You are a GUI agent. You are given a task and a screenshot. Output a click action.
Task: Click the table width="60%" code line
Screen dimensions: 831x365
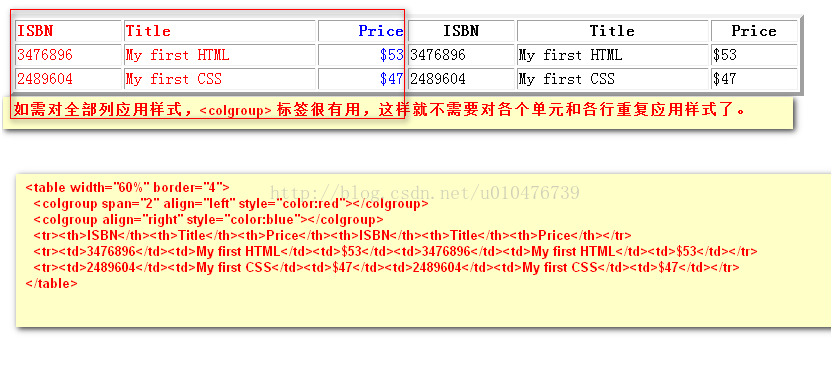click(x=128, y=188)
